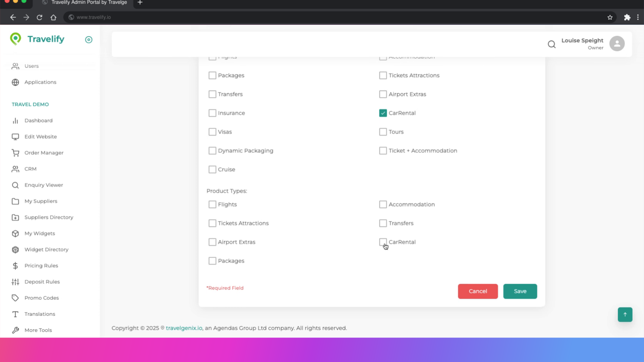Bookmark page with star icon
This screenshot has height=362, width=644.
coord(610,17)
